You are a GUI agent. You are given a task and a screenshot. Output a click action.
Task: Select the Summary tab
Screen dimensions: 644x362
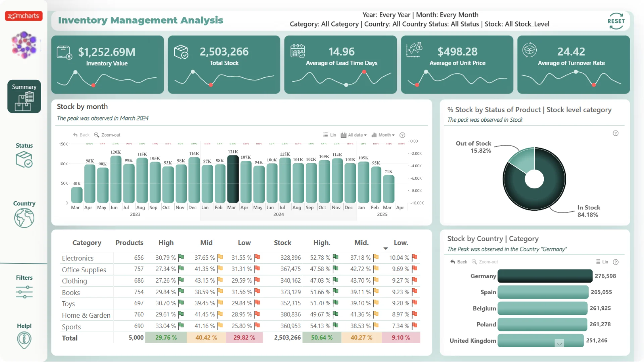[24, 96]
